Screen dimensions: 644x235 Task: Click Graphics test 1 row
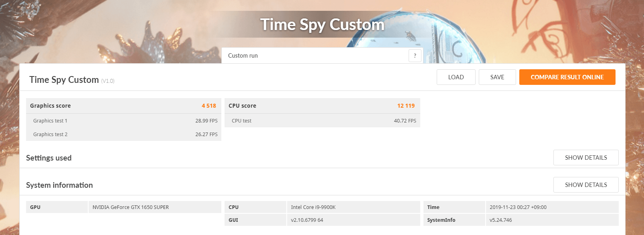(124, 121)
